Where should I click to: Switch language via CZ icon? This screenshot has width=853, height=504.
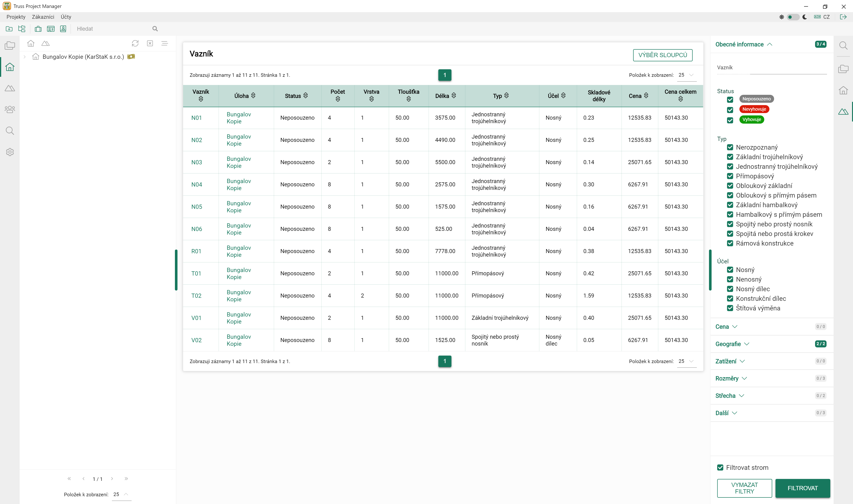pos(822,17)
